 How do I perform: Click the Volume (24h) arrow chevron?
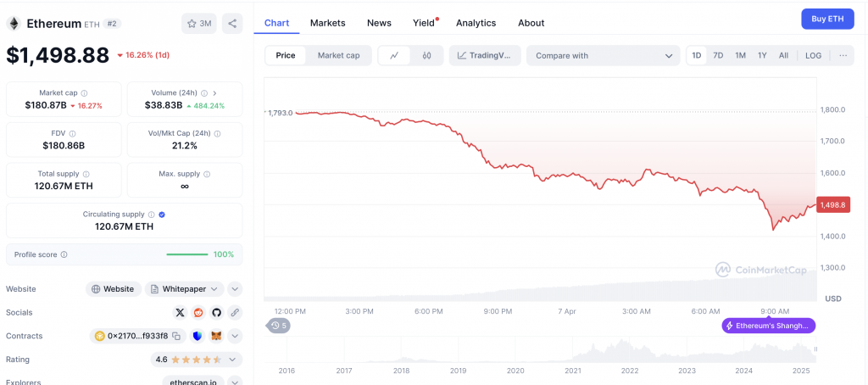pyautogui.click(x=214, y=93)
